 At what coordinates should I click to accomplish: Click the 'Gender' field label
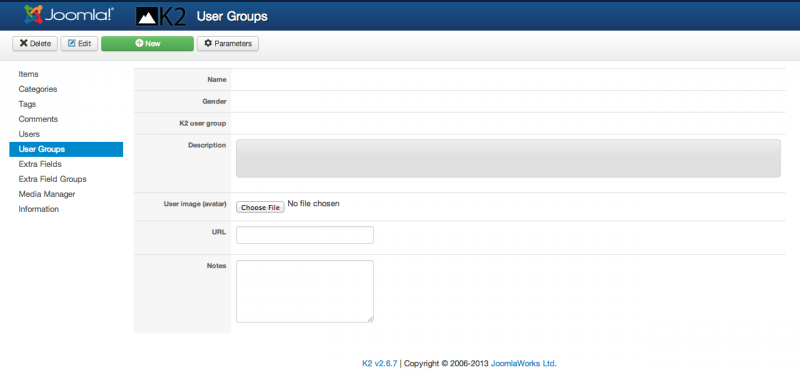click(214, 102)
